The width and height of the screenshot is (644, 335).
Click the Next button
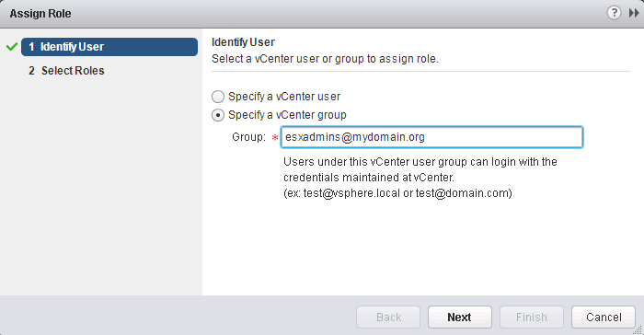460,317
